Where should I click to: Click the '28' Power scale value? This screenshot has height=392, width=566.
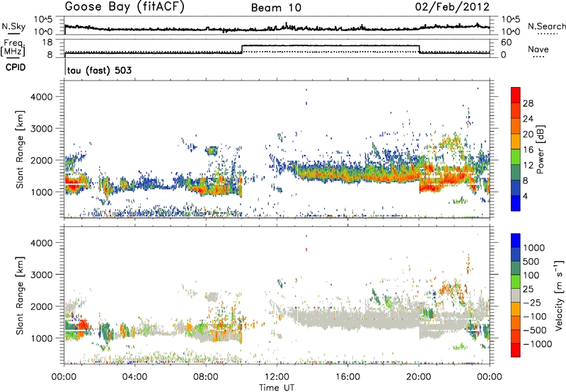[528, 103]
